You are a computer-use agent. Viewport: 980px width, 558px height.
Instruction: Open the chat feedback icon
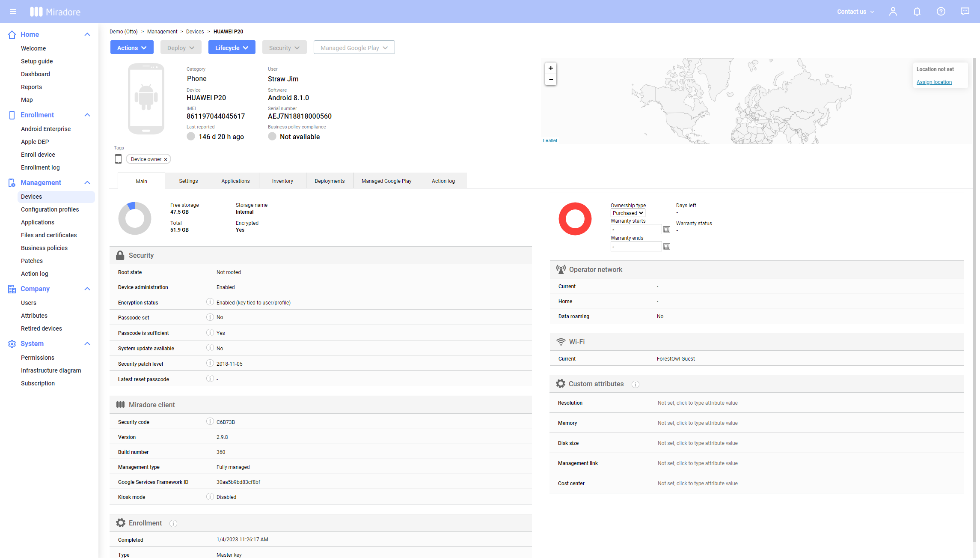(x=965, y=12)
